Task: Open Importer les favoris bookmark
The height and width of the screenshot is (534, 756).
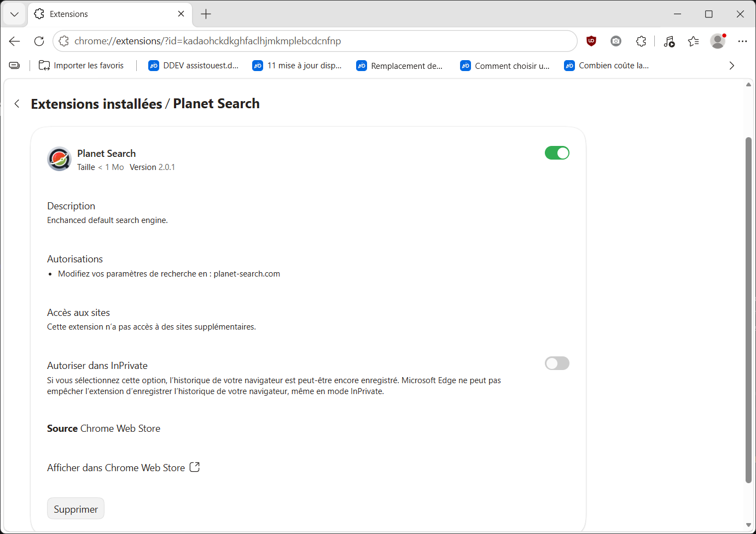Action: tap(81, 66)
